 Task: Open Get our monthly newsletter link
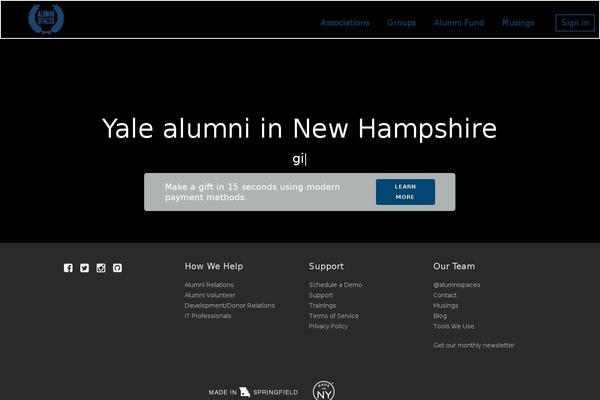coord(474,345)
